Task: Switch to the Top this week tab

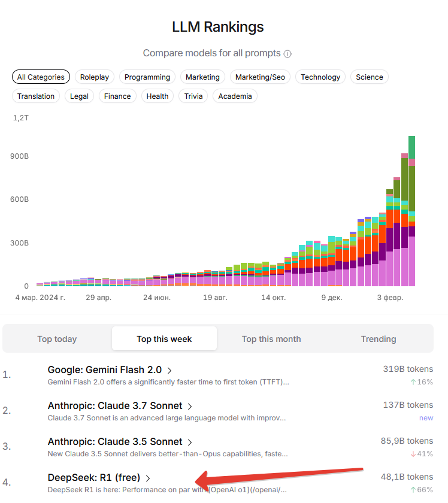Action: [x=164, y=339]
